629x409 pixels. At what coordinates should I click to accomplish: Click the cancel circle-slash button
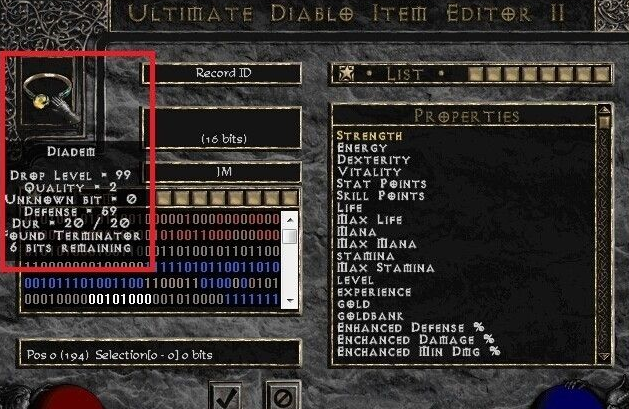pyautogui.click(x=282, y=397)
